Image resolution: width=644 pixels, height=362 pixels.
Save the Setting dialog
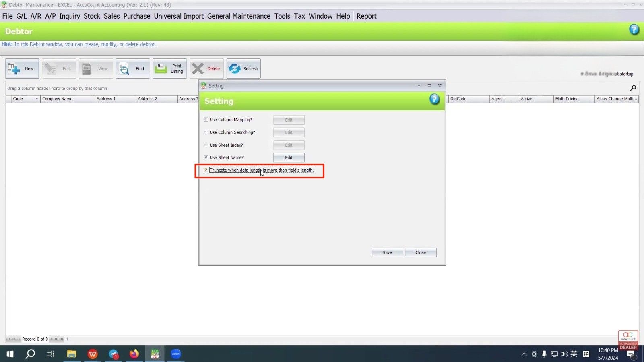point(387,252)
